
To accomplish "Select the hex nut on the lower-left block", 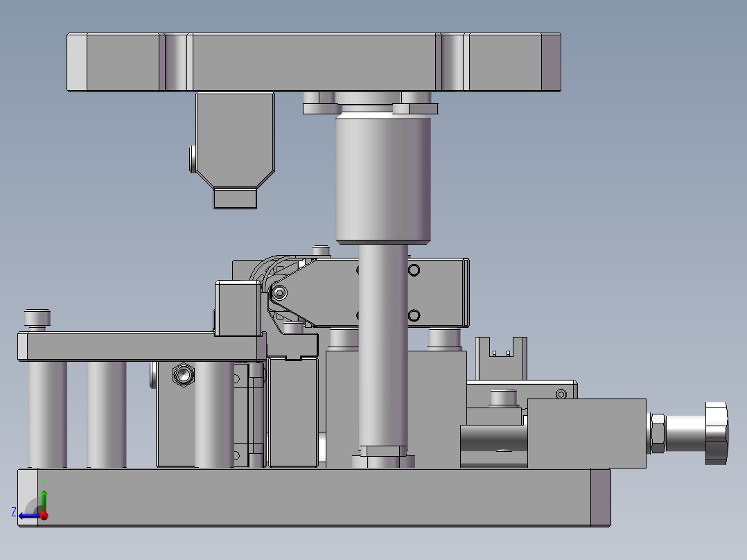I will pyautogui.click(x=184, y=375).
